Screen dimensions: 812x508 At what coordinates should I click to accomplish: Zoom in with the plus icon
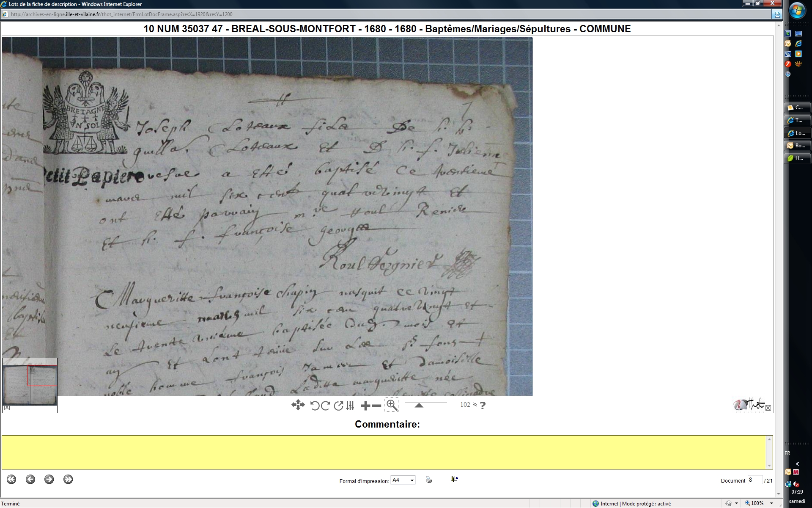(365, 406)
